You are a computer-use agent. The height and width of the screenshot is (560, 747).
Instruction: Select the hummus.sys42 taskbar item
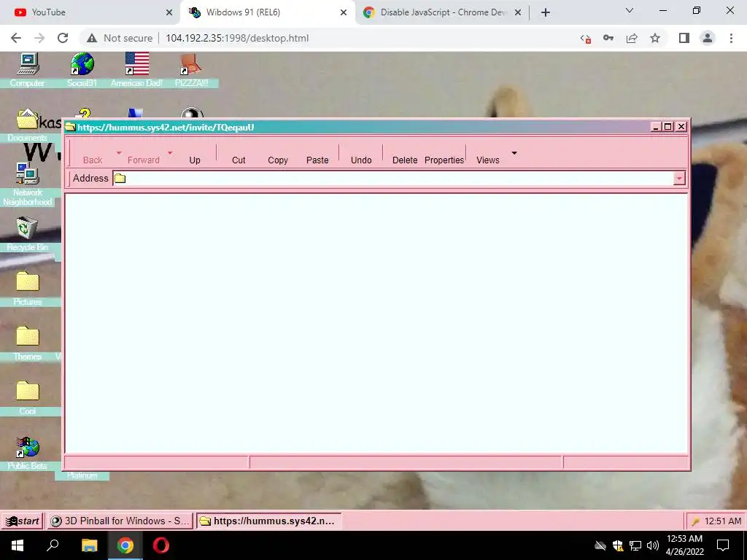point(270,521)
